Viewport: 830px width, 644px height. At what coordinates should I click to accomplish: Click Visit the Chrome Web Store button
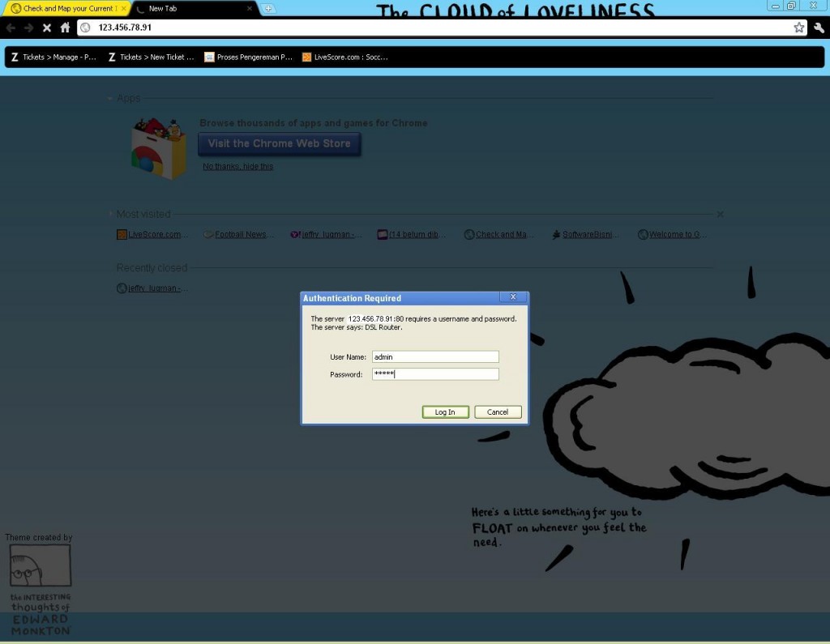click(x=279, y=143)
